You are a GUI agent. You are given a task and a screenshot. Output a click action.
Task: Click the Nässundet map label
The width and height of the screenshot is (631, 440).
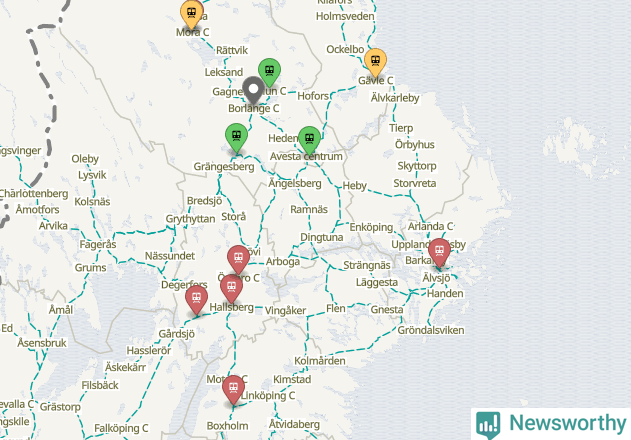coord(170,256)
